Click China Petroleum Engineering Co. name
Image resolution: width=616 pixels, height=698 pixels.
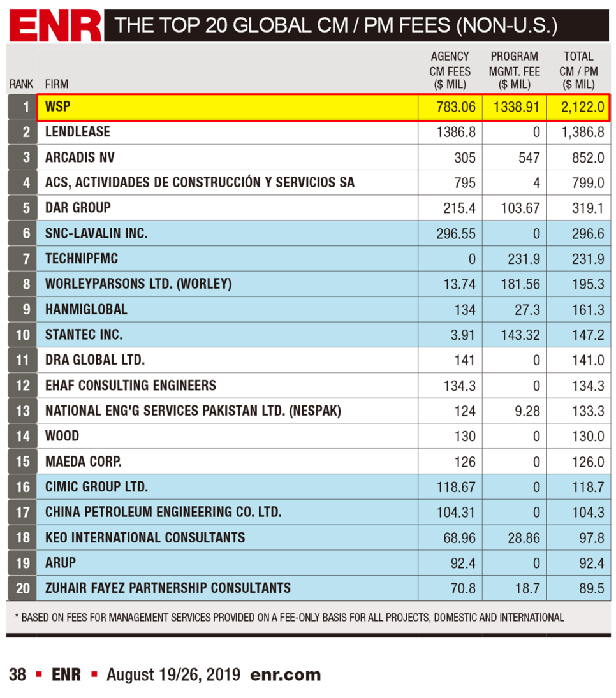pos(163,513)
